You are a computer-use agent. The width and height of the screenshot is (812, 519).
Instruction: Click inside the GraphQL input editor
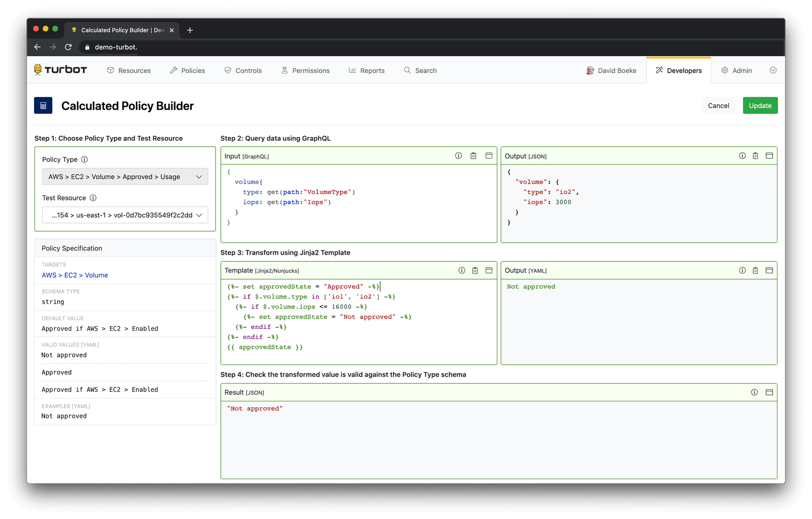point(359,203)
